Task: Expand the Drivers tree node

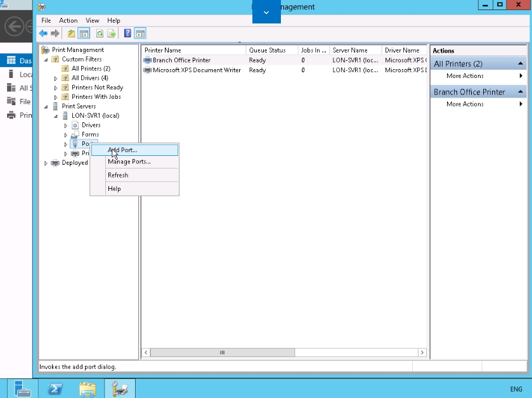Action: [x=66, y=125]
